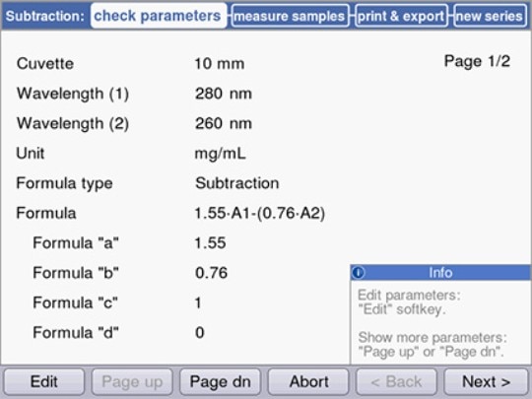532x399 pixels.
Task: Click the Abort softkey
Action: pos(308,381)
